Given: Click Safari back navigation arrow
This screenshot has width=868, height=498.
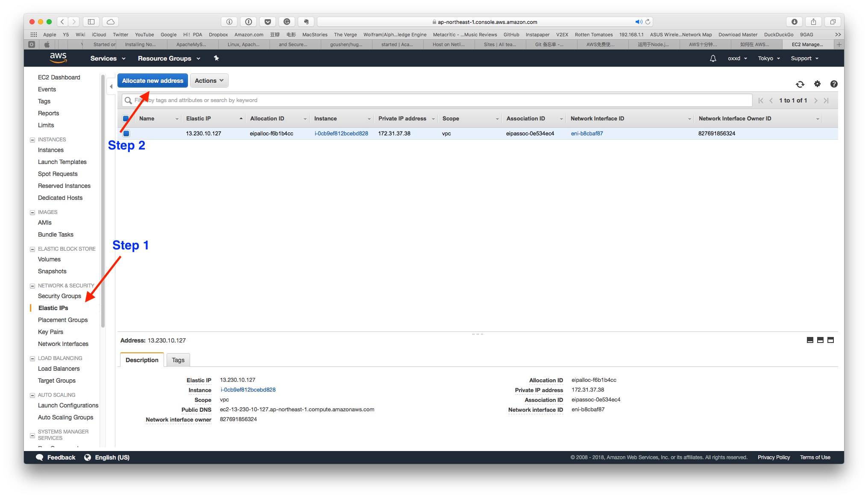Looking at the screenshot, I should (62, 22).
